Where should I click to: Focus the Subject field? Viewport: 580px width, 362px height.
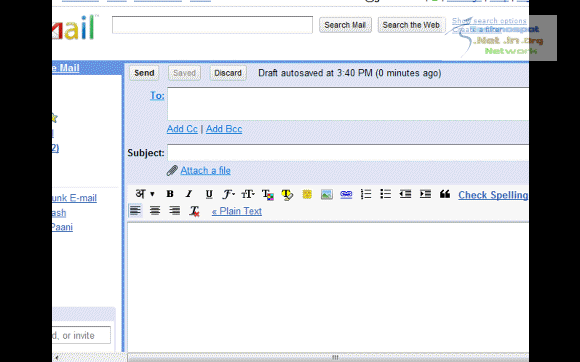(348, 153)
